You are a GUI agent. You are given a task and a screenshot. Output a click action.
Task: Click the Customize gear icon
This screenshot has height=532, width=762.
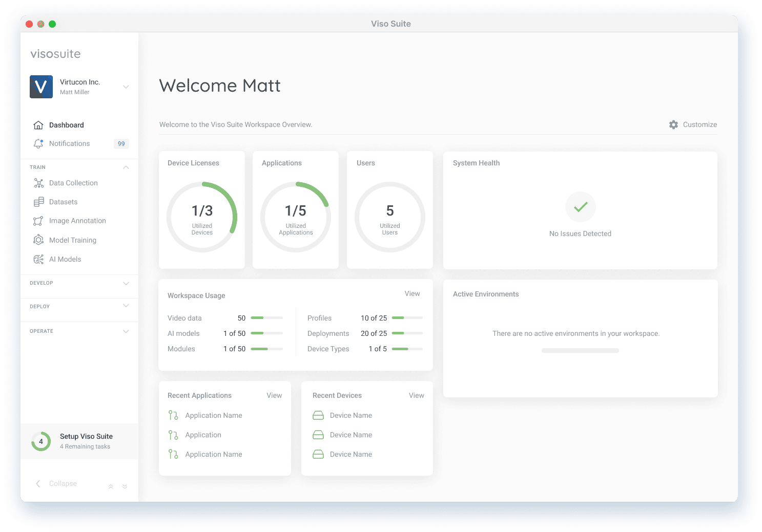pos(673,125)
